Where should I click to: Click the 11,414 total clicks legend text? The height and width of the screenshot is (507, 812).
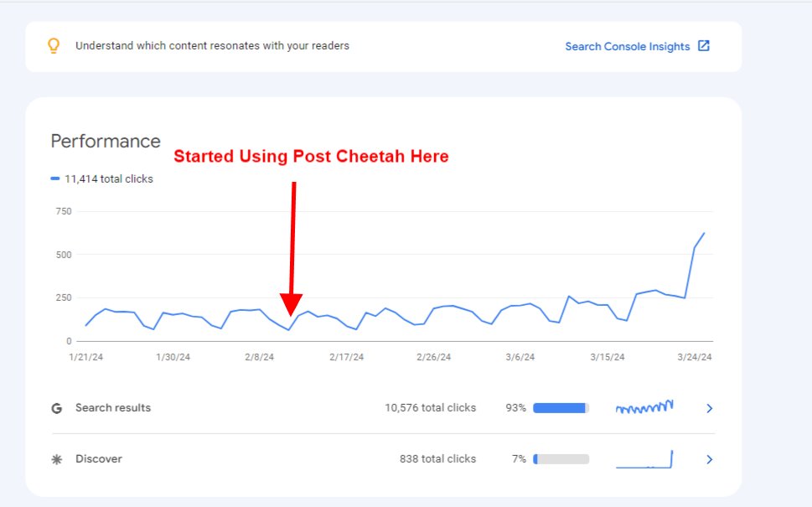point(109,178)
